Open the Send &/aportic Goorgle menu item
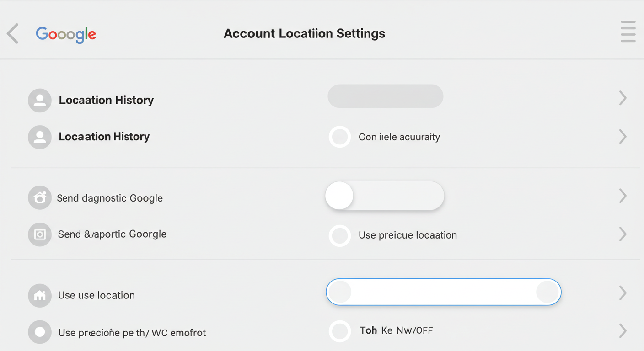 coord(112,234)
